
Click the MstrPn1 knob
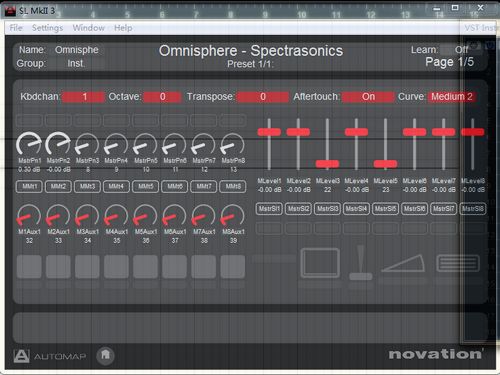click(29, 144)
